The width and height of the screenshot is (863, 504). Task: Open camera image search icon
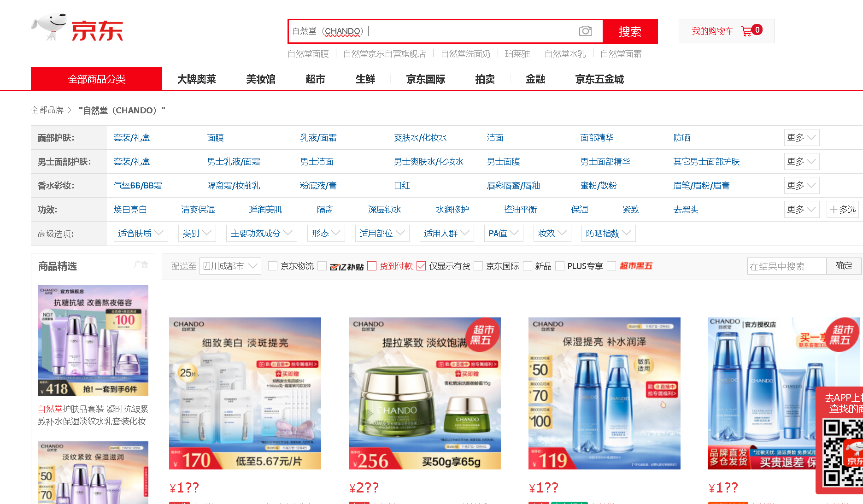pos(585,31)
